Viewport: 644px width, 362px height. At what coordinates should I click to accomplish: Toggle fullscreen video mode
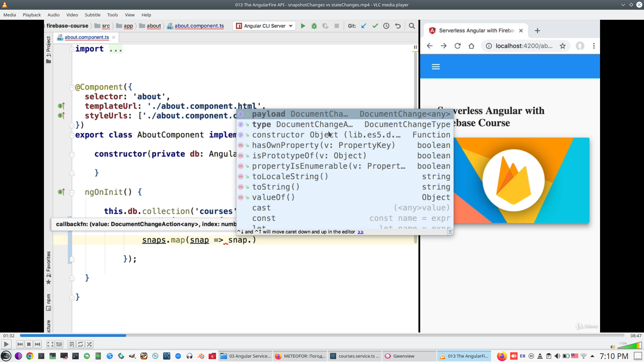tap(50, 344)
